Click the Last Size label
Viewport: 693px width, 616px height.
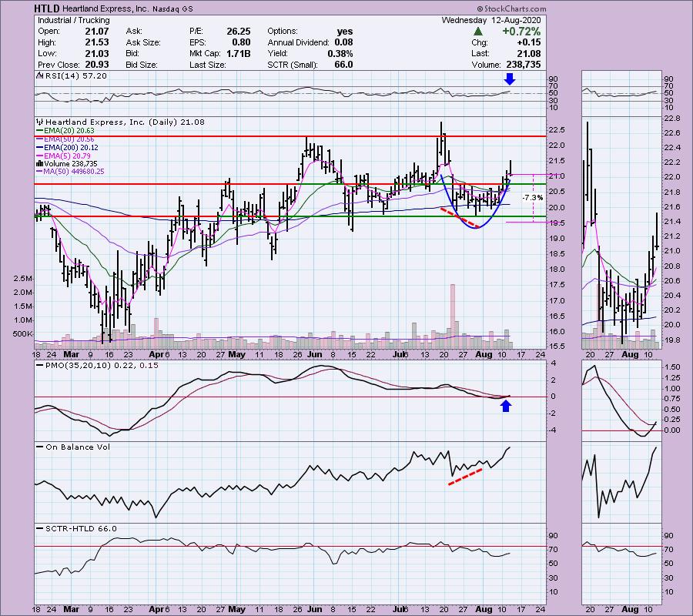point(208,65)
